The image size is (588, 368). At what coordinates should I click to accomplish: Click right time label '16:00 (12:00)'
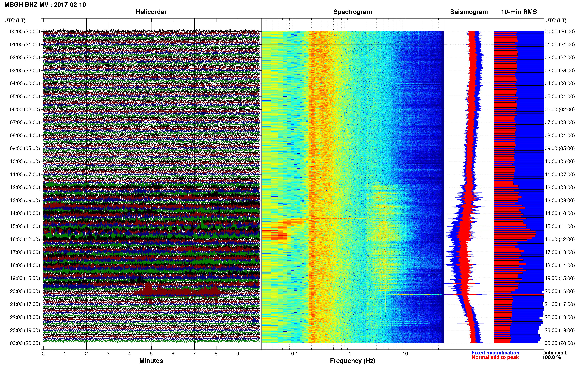point(560,239)
